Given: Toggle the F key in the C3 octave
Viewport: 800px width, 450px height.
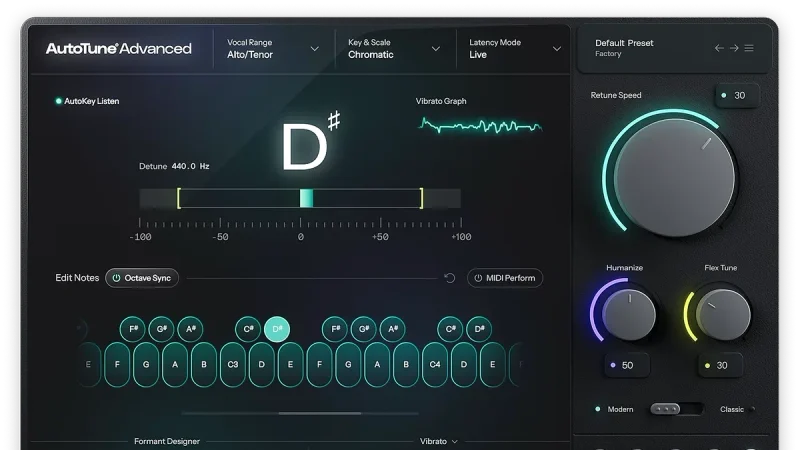Looking at the screenshot, I should [319, 364].
